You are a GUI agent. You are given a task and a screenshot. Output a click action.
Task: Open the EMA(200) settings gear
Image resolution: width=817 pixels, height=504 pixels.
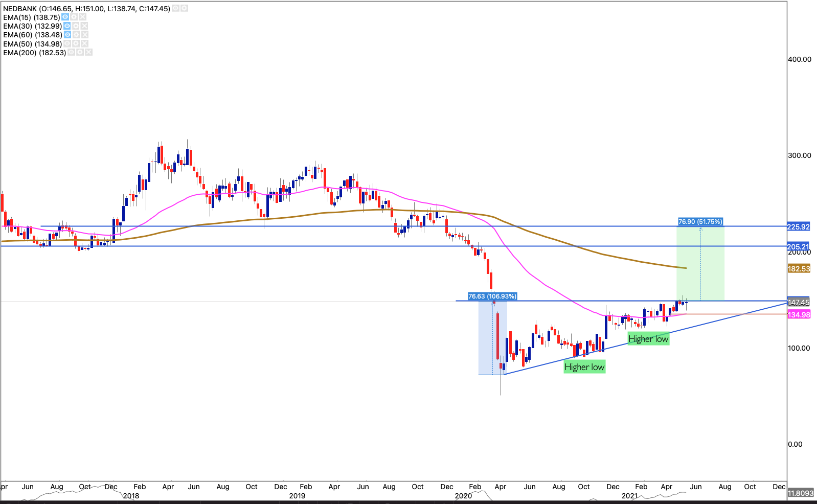click(80, 53)
